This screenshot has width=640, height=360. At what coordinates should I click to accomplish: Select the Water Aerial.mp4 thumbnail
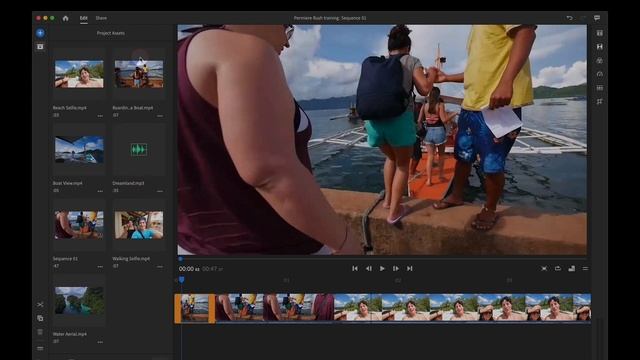tap(79, 300)
